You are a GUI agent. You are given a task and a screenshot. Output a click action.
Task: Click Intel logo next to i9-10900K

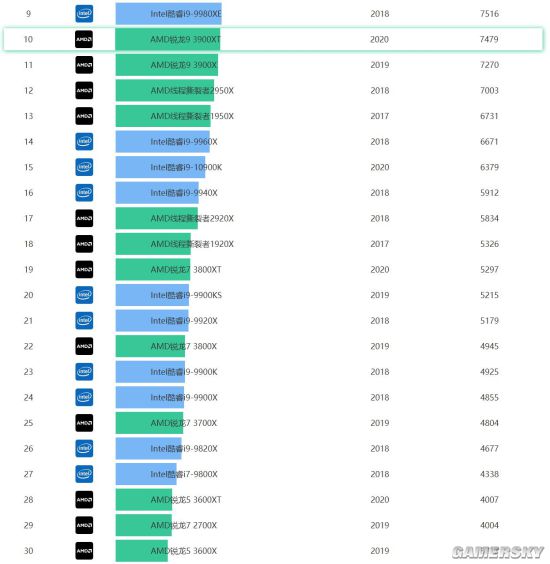click(84, 167)
